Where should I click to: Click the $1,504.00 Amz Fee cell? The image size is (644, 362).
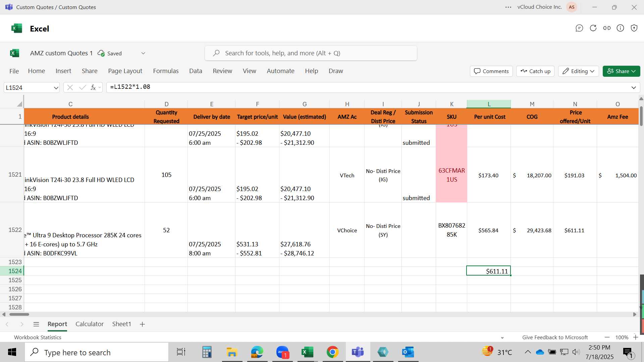click(x=618, y=175)
